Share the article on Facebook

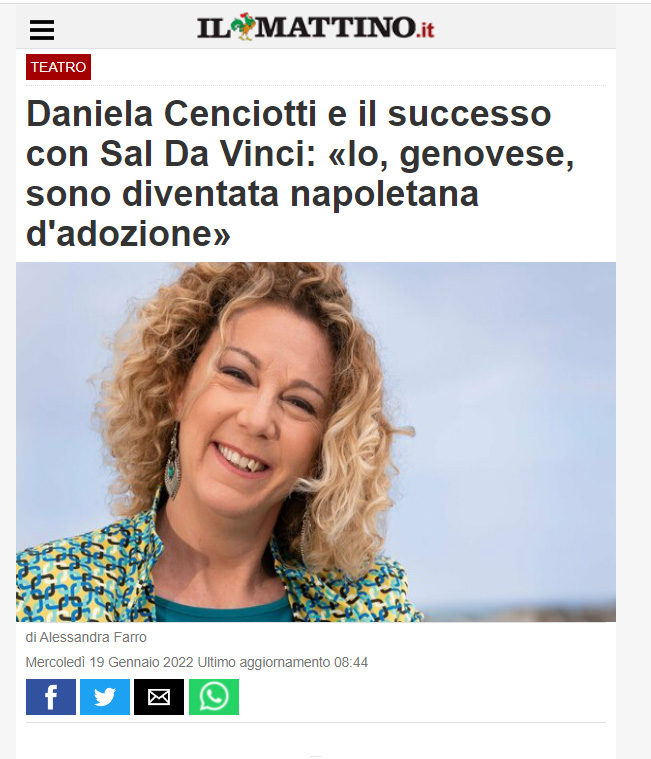[x=51, y=697]
